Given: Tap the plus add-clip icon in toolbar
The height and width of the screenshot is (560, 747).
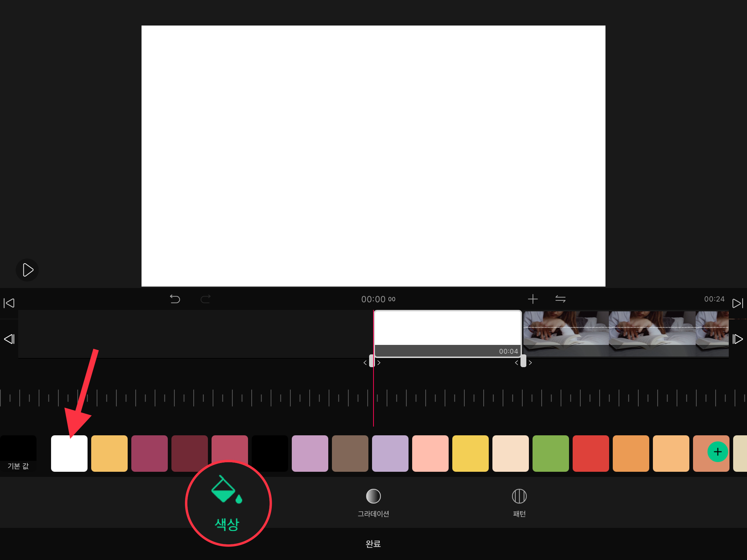Looking at the screenshot, I should (533, 299).
